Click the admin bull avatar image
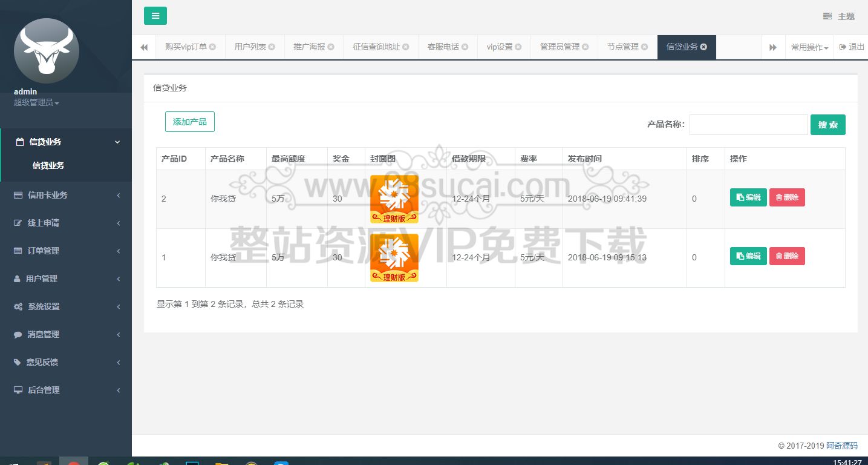The width and height of the screenshot is (868, 465). [47, 51]
